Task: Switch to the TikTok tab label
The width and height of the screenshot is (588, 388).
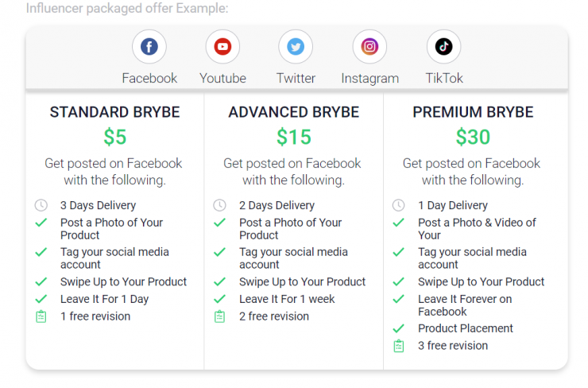Action: point(444,78)
